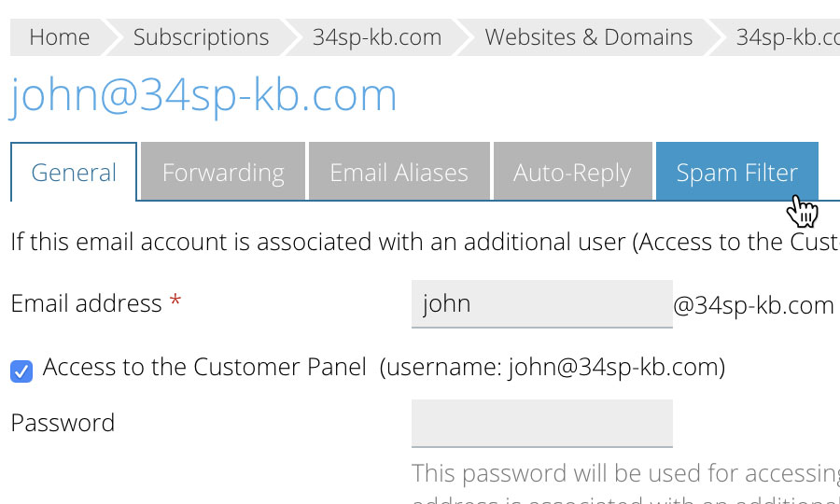Open the Subscriptions breadcrumb link
This screenshot has height=504, width=840.
[201, 37]
